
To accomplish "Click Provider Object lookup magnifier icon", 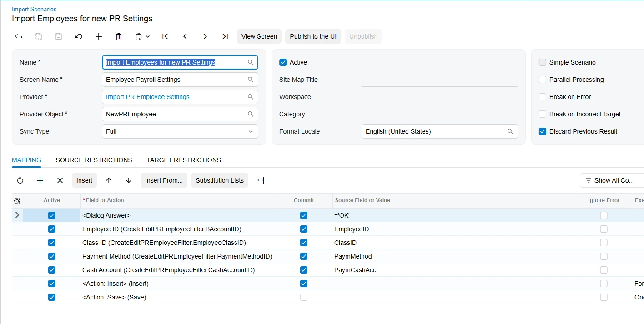I will (251, 114).
